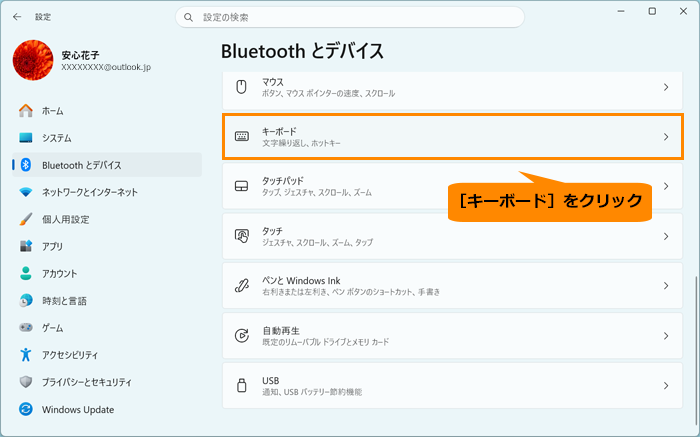Open ネットワークとインターネット category
Image resolution: width=700 pixels, height=437 pixels.
(107, 192)
